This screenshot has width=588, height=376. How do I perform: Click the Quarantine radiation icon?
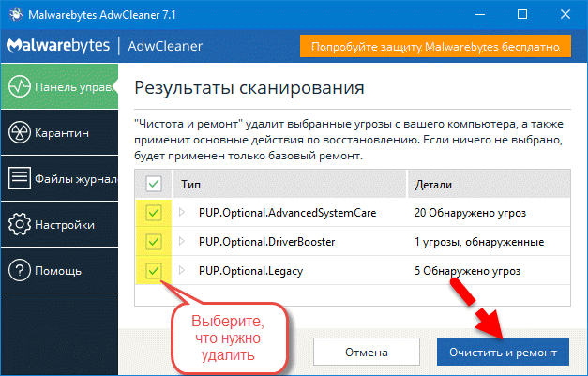tap(19, 132)
